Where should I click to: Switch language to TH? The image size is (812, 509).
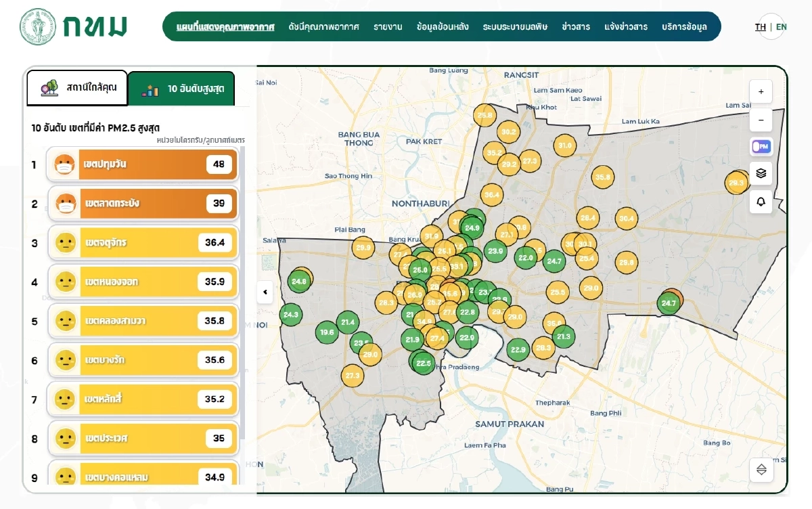pos(761,27)
